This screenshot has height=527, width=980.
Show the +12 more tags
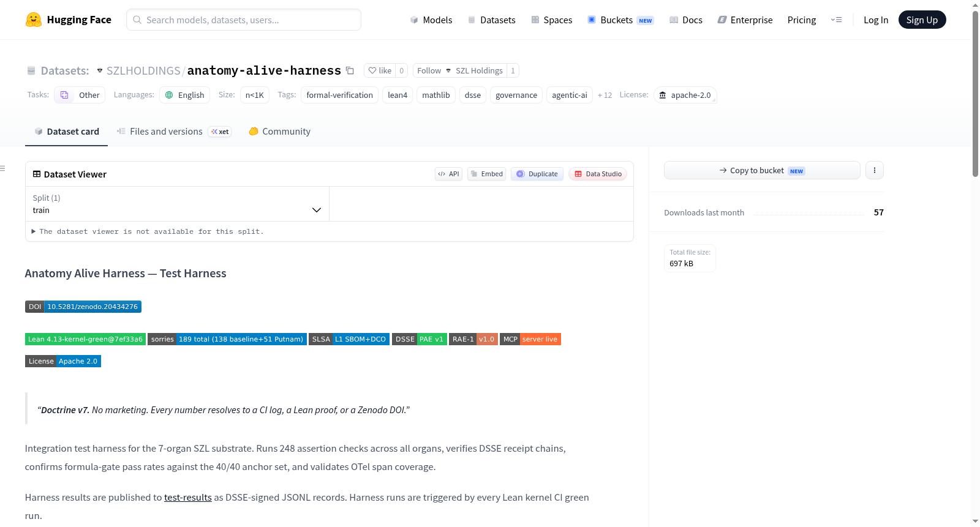[x=605, y=95]
